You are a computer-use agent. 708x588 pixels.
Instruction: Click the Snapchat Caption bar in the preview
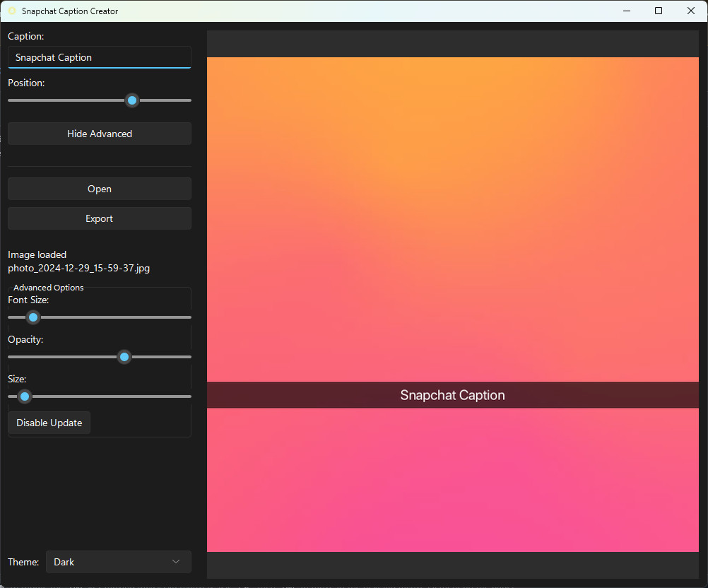452,395
